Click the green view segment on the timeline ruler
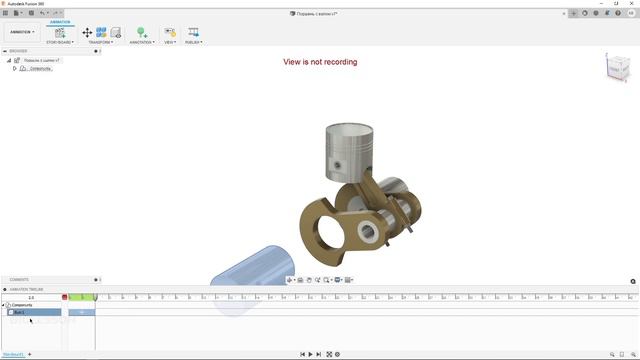 coord(81,297)
